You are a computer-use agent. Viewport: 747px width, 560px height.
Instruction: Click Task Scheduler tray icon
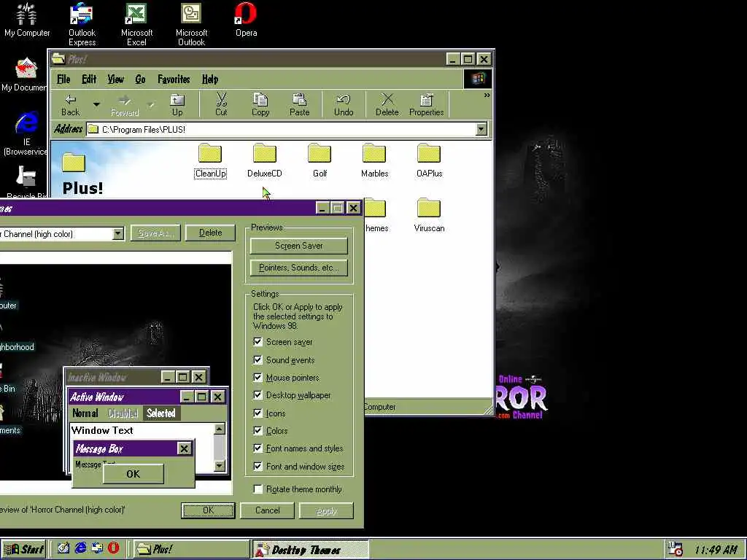click(675, 549)
